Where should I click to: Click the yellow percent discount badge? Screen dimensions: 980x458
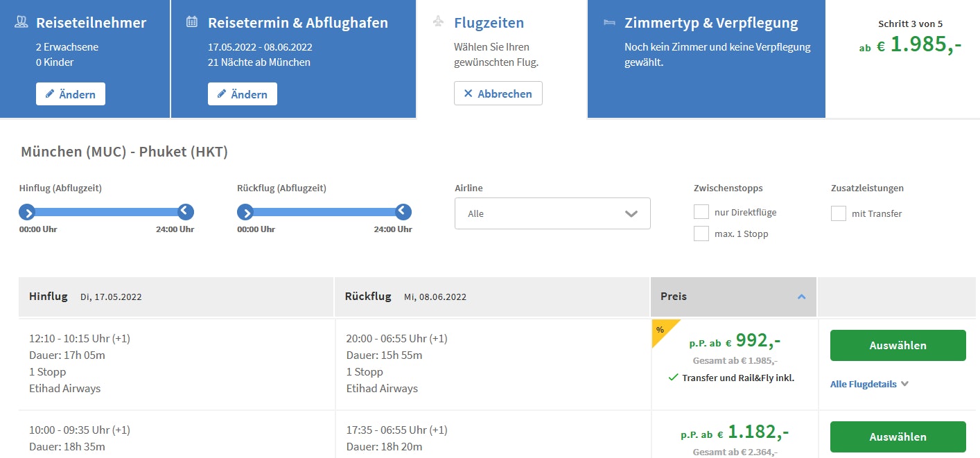point(661,328)
